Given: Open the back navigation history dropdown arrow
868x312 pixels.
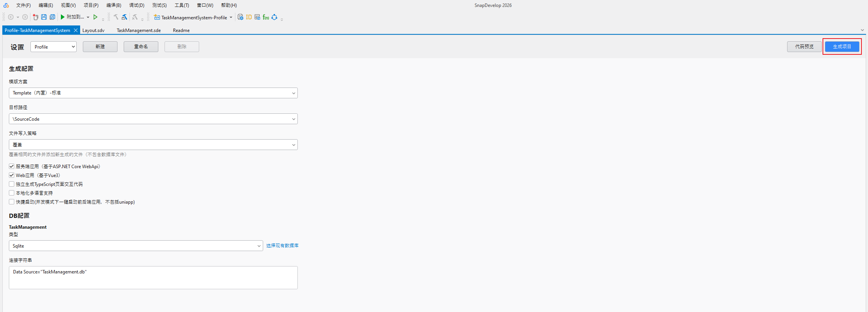Looking at the screenshot, I should (18, 17).
